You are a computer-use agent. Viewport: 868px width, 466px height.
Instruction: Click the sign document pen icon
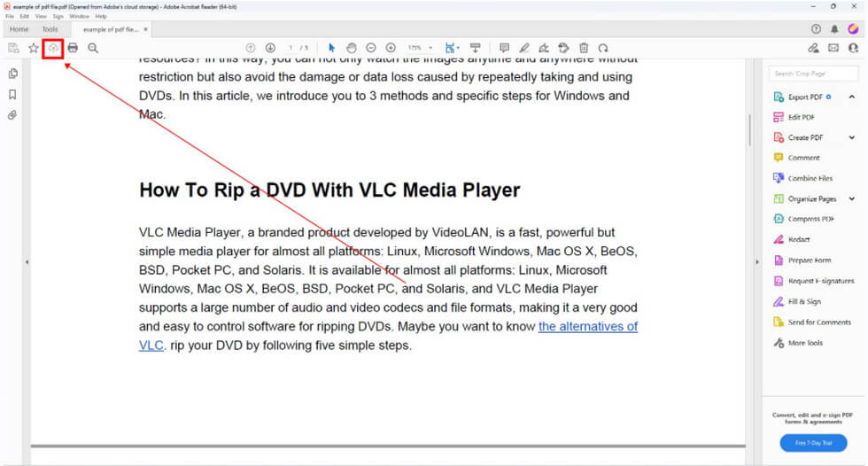click(544, 48)
